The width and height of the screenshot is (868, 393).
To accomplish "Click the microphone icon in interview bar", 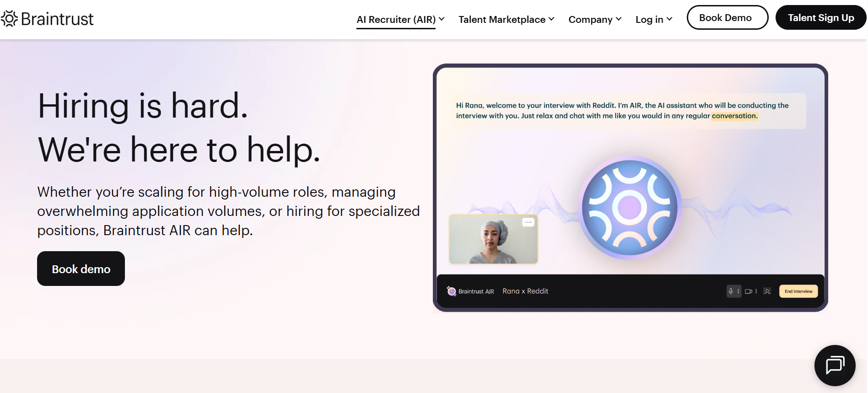I will tap(731, 291).
